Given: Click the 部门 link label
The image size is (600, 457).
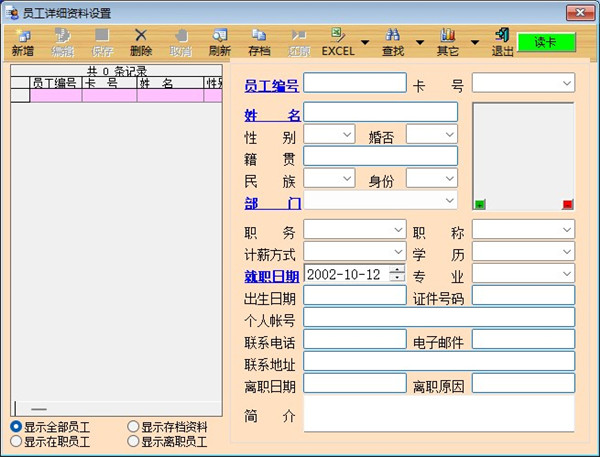Looking at the screenshot, I should click(x=272, y=203).
